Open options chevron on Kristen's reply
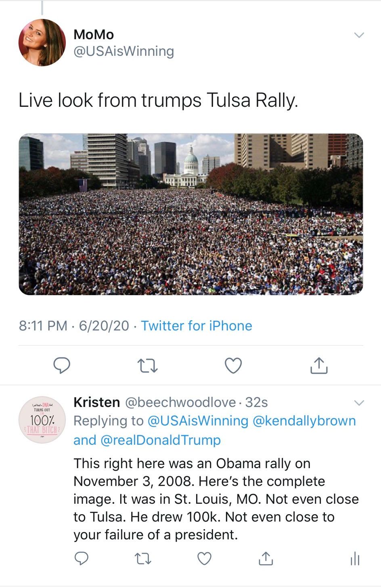Image resolution: width=381 pixels, height=588 pixels. (x=359, y=403)
